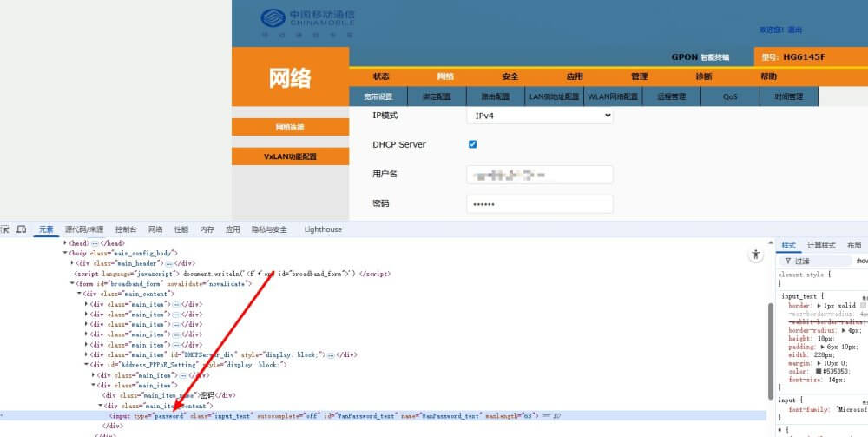Viewport: 868px width, 437px height.
Task: Open the DevTools 网络 tab
Action: coord(155,229)
